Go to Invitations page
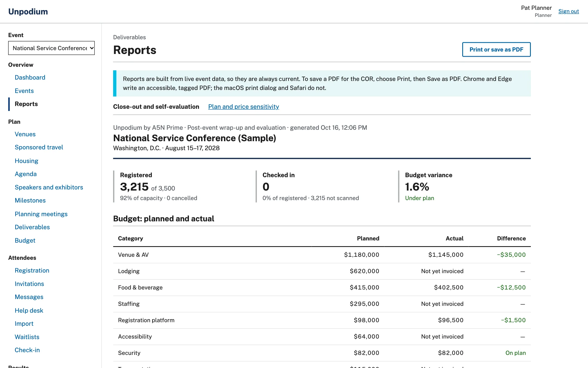Image resolution: width=588 pixels, height=368 pixels. tap(29, 284)
